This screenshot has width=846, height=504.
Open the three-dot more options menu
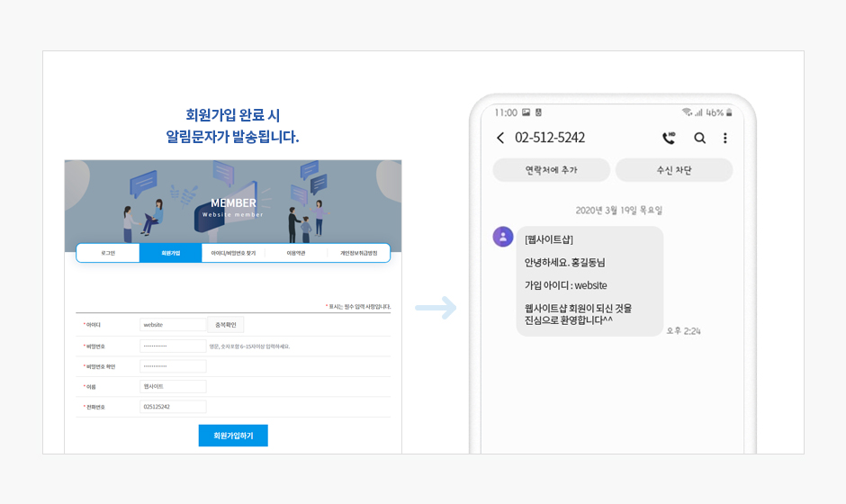click(725, 138)
